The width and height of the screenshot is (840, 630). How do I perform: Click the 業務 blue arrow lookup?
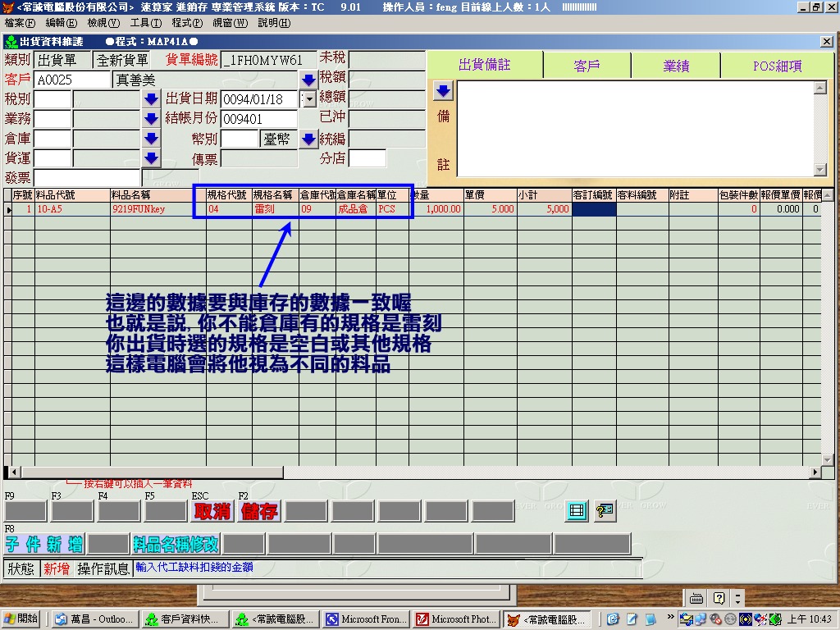coord(151,119)
